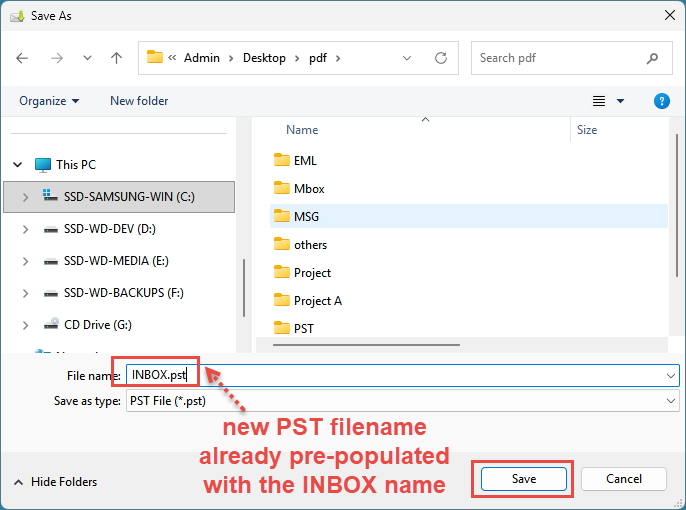Show hidden breadcrumb path levels
Viewport: 686px width, 510px height.
click(172, 58)
